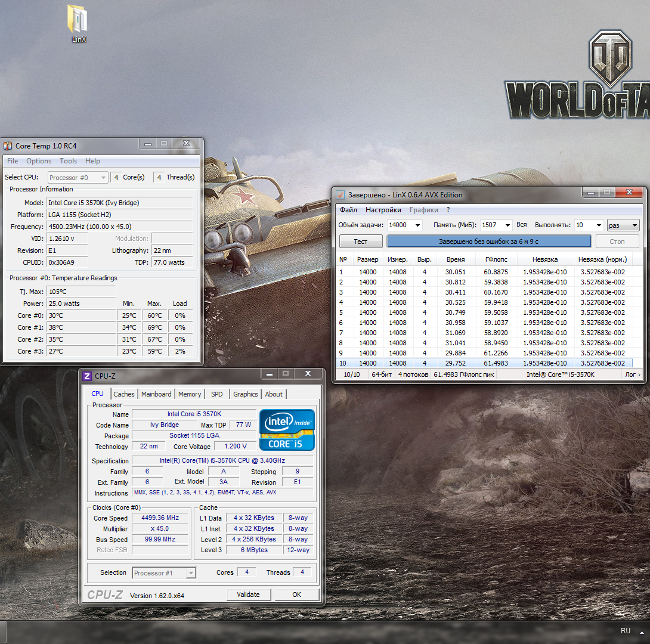The width and height of the screenshot is (650, 644).
Task: Open the Настройки menu in LinX
Action: (x=383, y=210)
